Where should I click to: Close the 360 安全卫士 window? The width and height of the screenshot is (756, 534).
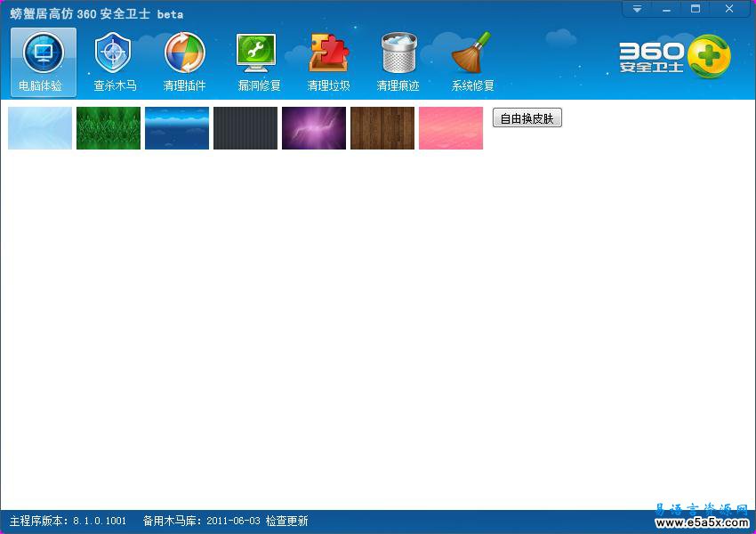pos(729,9)
